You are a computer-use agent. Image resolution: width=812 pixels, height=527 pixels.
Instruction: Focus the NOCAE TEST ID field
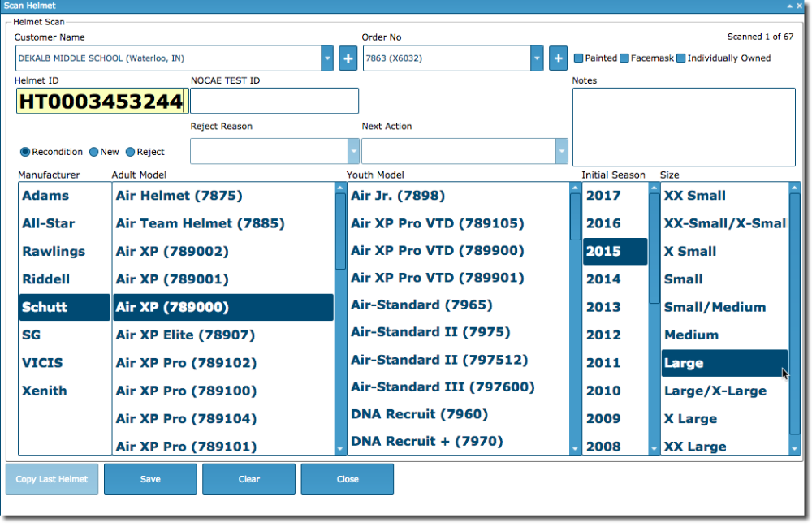(274, 101)
